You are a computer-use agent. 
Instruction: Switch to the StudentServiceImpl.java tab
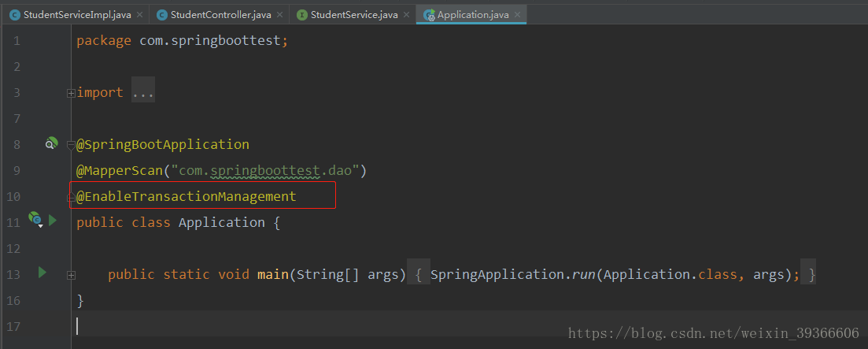coord(76,15)
